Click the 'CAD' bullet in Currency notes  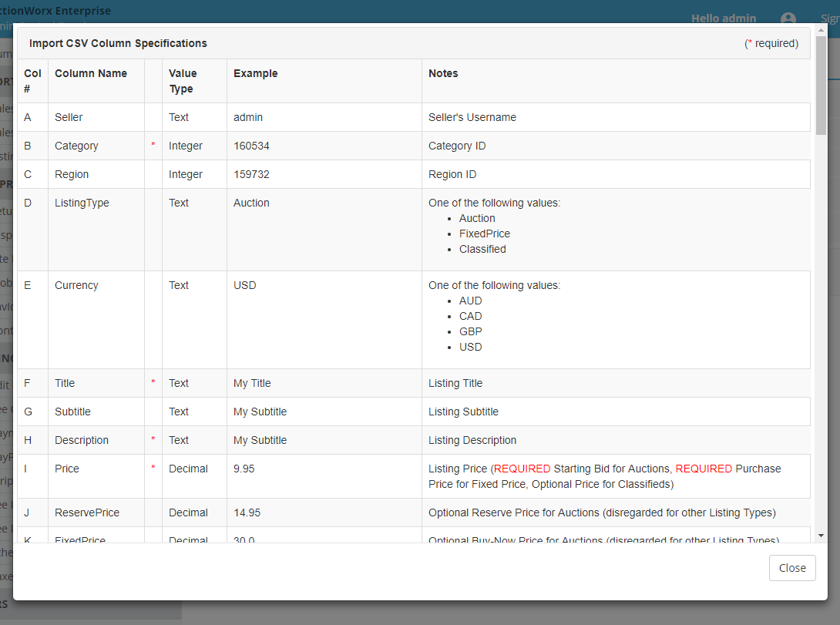470,316
